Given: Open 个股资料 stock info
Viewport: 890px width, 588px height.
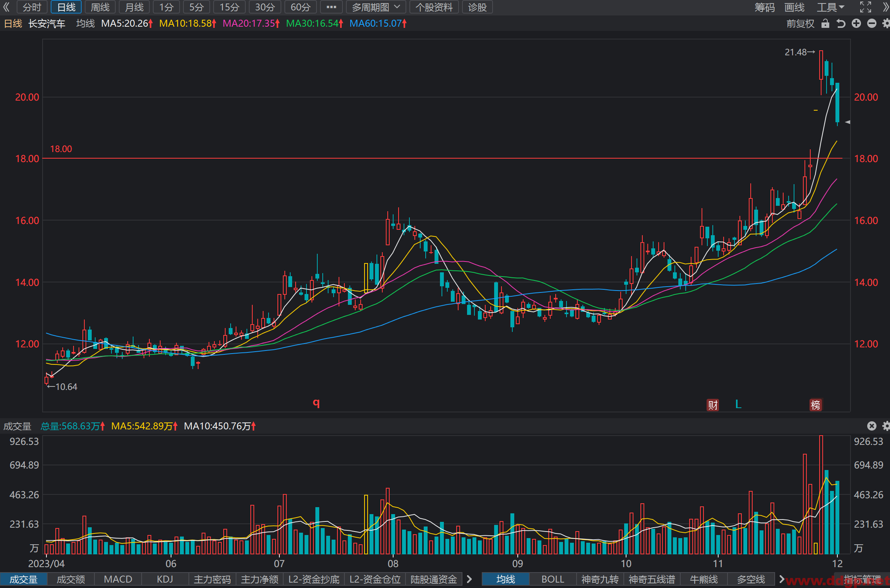Looking at the screenshot, I should (434, 7).
